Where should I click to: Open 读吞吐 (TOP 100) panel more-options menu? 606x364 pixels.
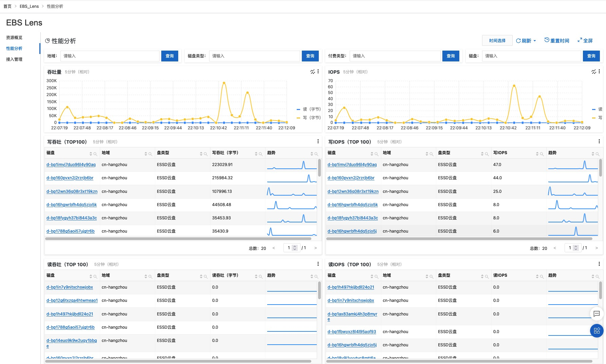318,264
